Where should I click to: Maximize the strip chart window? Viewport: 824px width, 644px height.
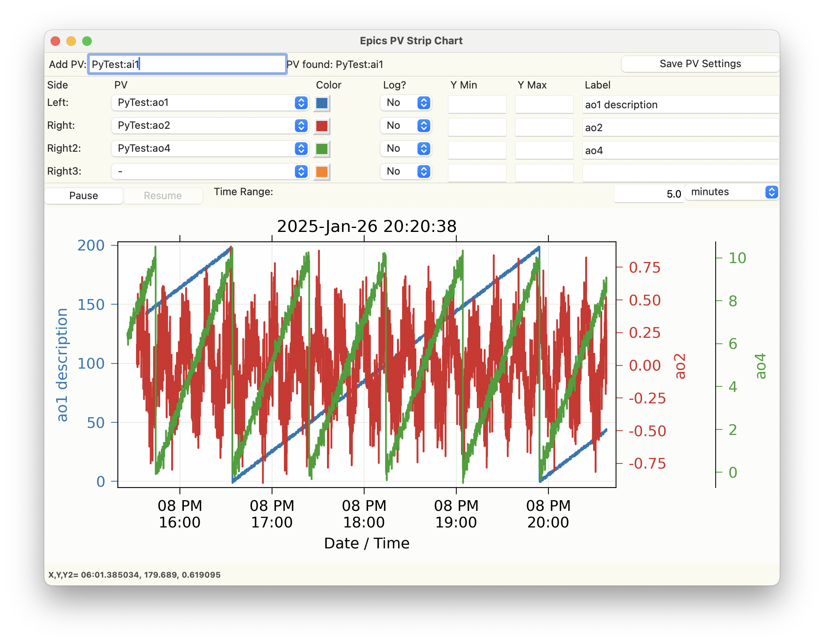tap(87, 41)
